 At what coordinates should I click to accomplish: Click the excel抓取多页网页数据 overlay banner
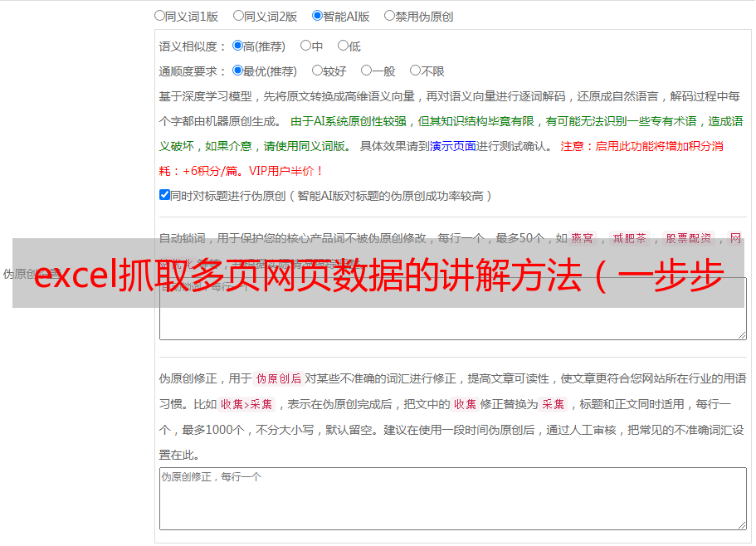point(378,272)
